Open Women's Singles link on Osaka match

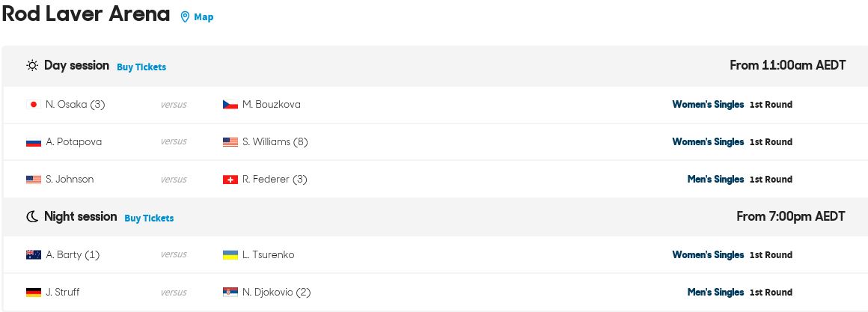708,105
